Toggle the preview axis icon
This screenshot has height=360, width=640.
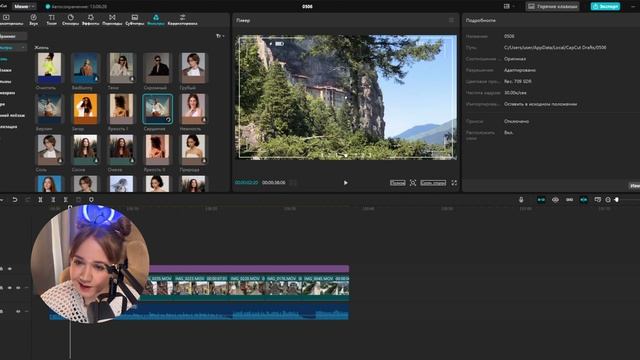(598, 200)
